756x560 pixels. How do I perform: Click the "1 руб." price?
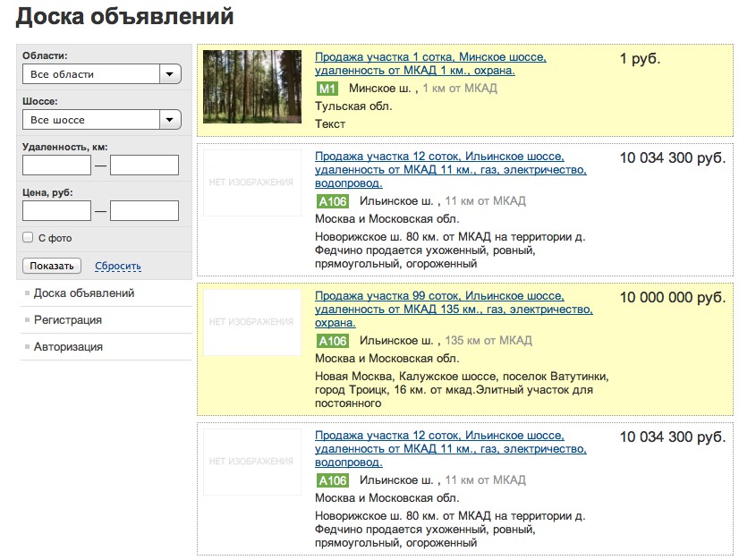pos(640,59)
